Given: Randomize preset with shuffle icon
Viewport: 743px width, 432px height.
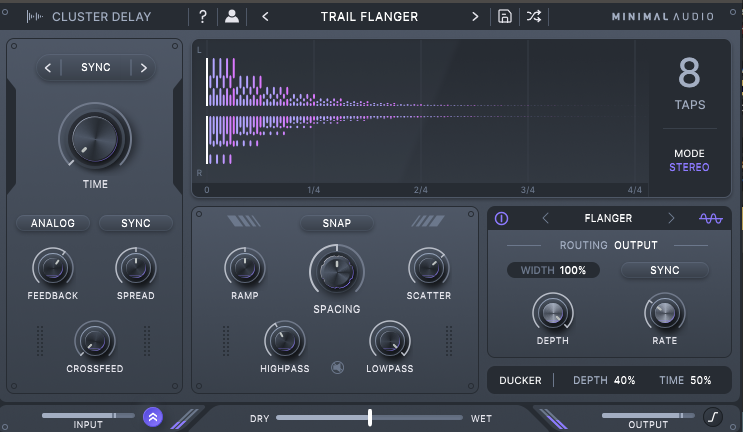Looking at the screenshot, I should pyautogui.click(x=534, y=16).
